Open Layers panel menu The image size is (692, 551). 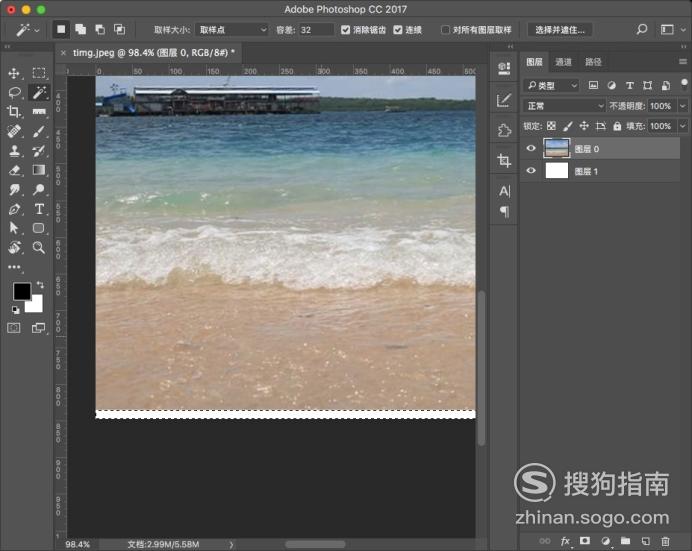click(x=683, y=62)
